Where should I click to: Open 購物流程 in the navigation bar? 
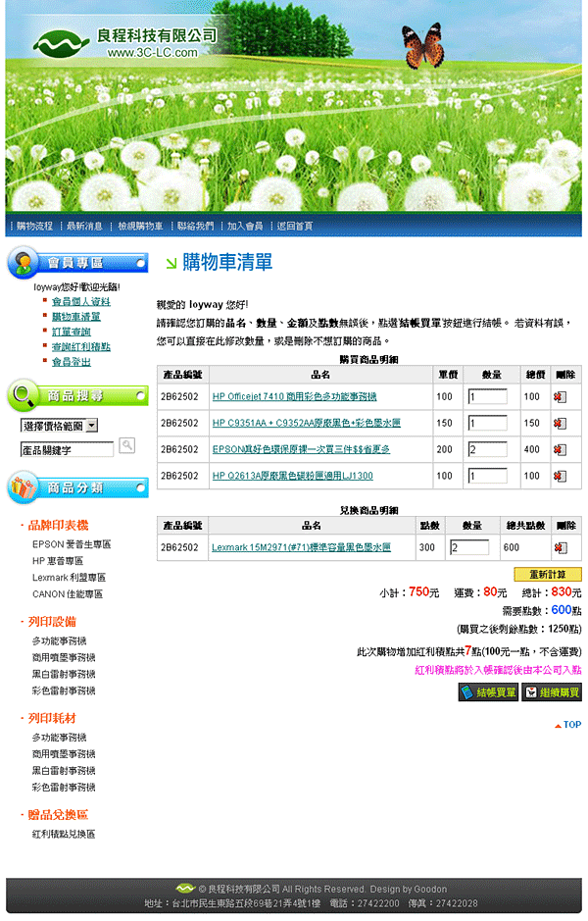(x=34, y=227)
